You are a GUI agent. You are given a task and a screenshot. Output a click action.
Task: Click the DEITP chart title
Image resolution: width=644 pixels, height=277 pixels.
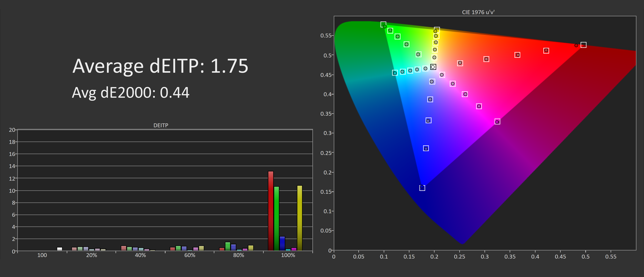(x=161, y=125)
